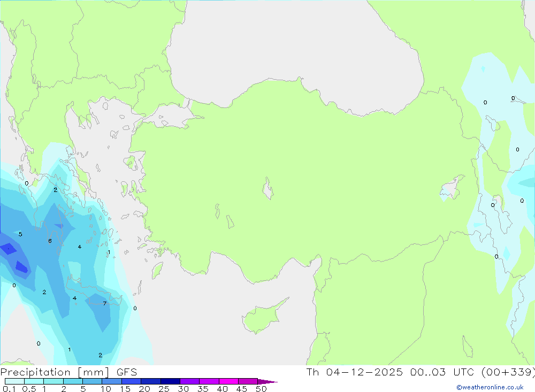The image size is (535, 392).
Task: Click the legend swatch between 40 and 45
Action: [228, 381]
